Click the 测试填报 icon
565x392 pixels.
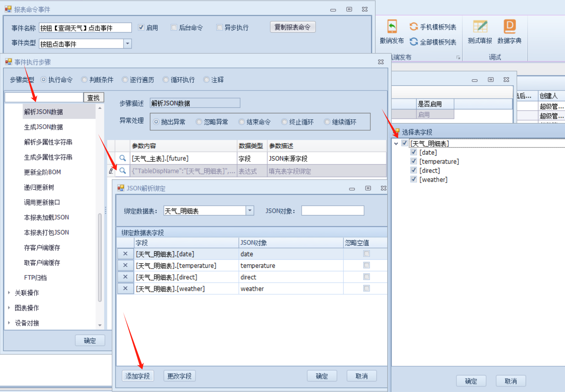pyautogui.click(x=480, y=27)
